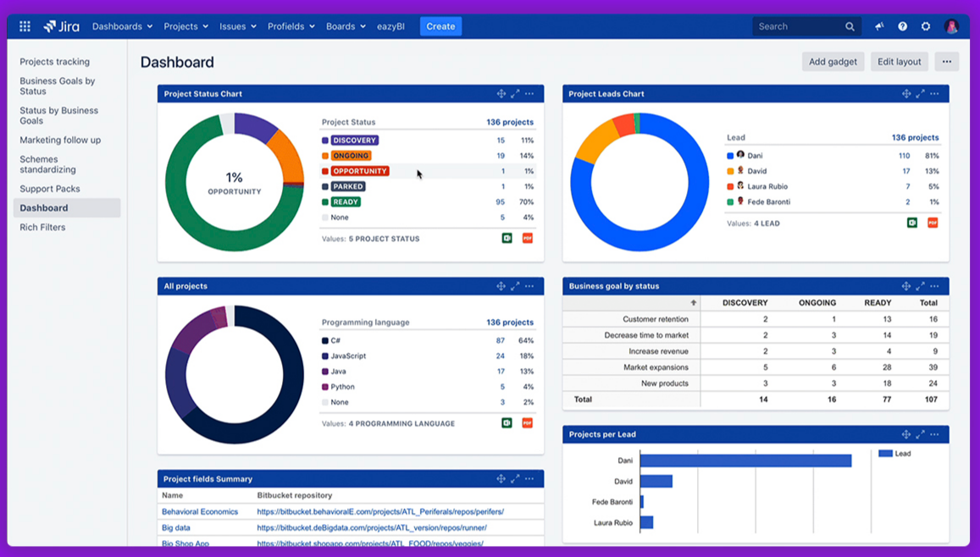
Task: Click the notifications megaphone icon
Action: (x=879, y=26)
